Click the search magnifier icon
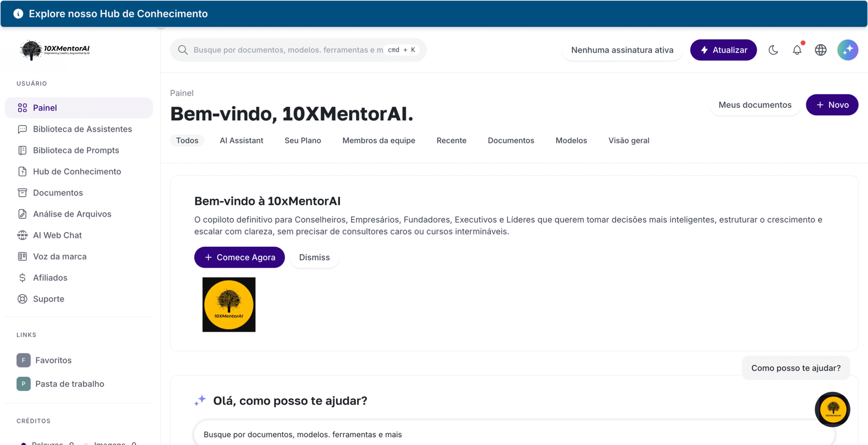The width and height of the screenshot is (868, 445). 183,50
